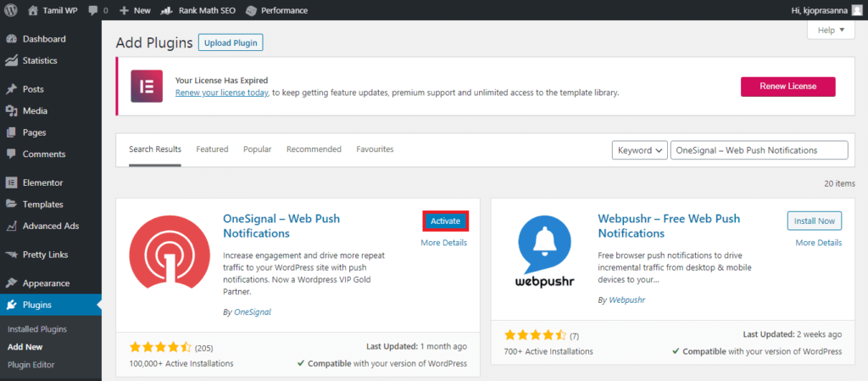
Task: Click the 100,000+ Active Installations text
Action: [x=181, y=363]
